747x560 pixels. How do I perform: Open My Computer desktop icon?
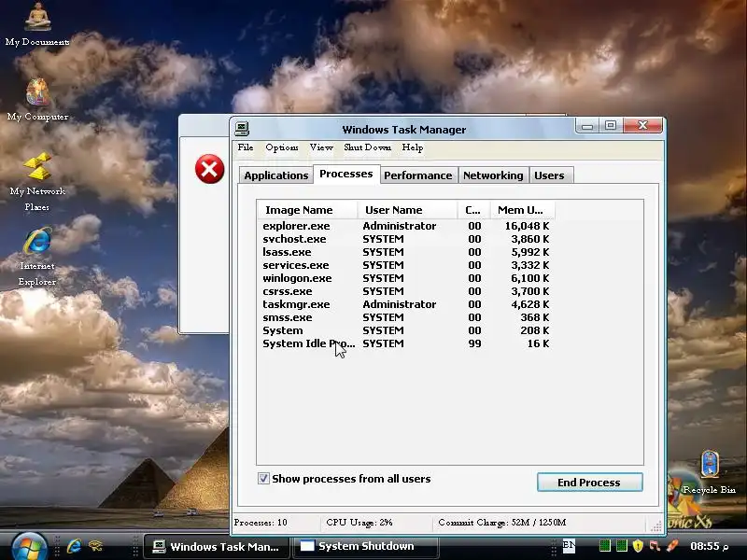pyautogui.click(x=37, y=100)
